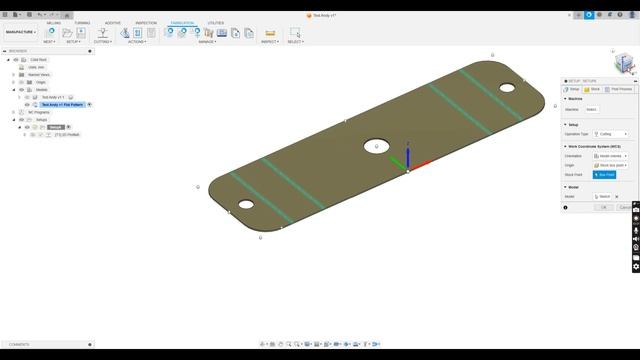The width and height of the screenshot is (640, 360).
Task: Click the gear settings icon in recorder bar
Action: (636, 267)
